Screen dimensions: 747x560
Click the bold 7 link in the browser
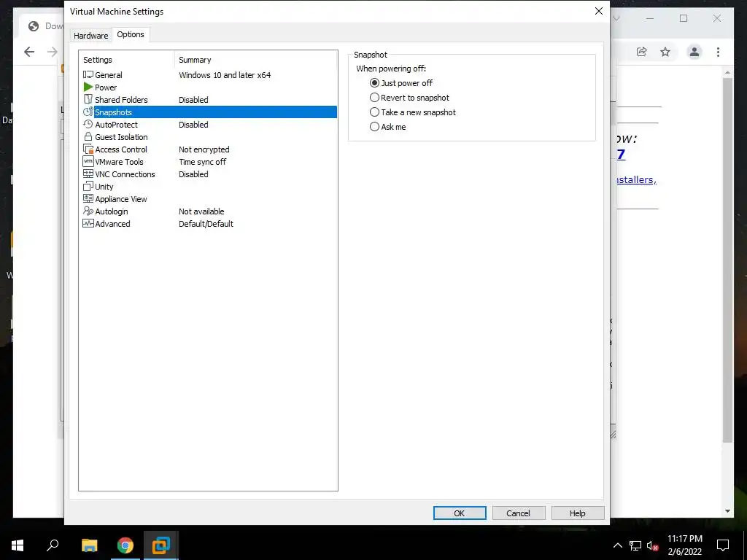pyautogui.click(x=621, y=155)
